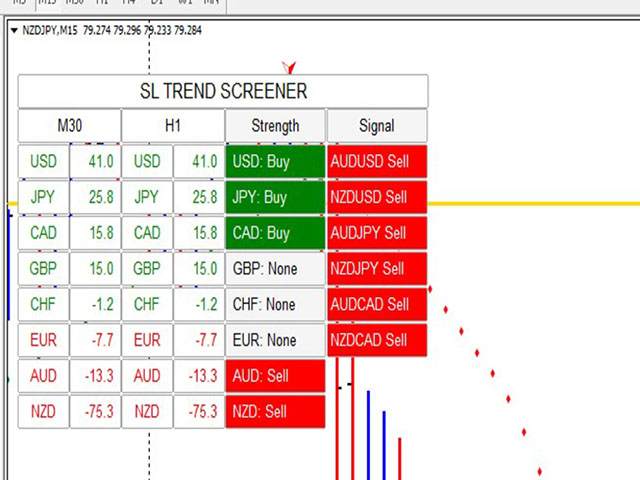Click the NZDJPY,M15 price quote text
640x480 pixels.
[112, 31]
